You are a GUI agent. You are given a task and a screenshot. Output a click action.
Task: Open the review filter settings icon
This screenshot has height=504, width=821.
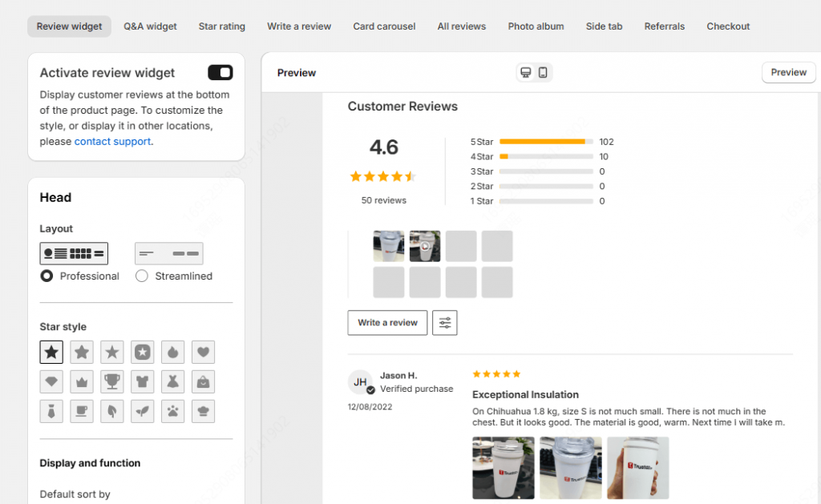click(445, 322)
